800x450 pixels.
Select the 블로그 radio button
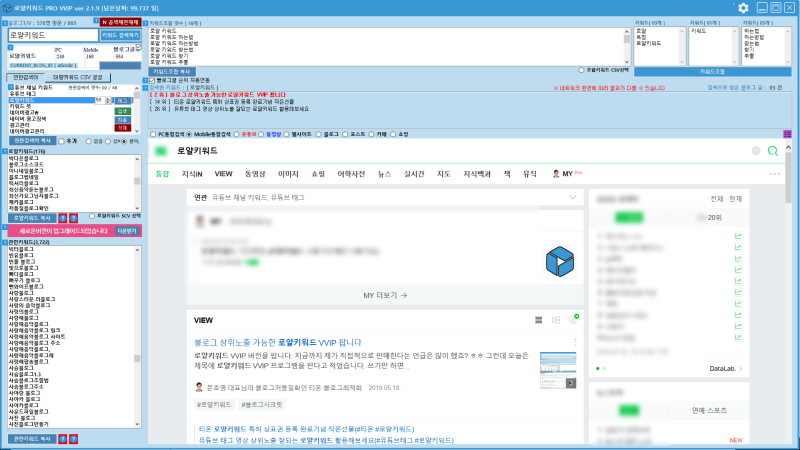coord(318,134)
